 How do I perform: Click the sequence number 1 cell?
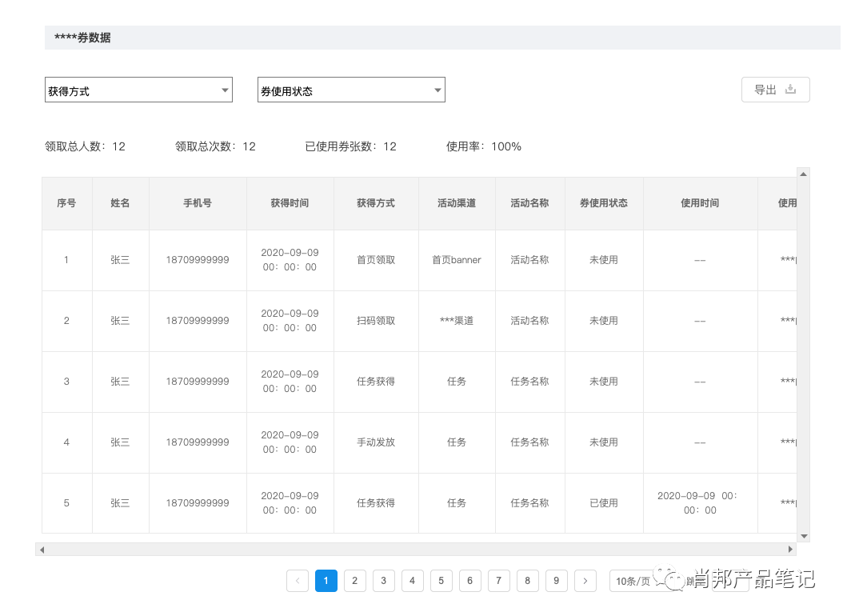(66, 260)
